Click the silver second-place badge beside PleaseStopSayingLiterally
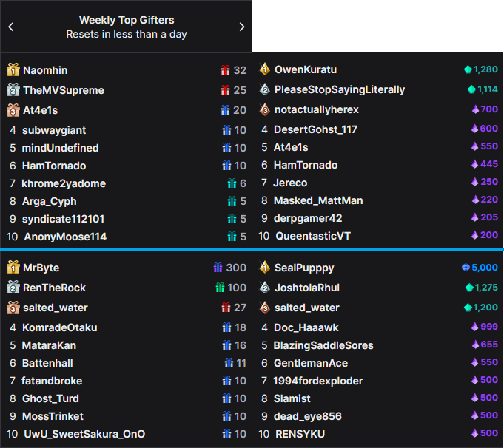504x448 pixels. 264,89
